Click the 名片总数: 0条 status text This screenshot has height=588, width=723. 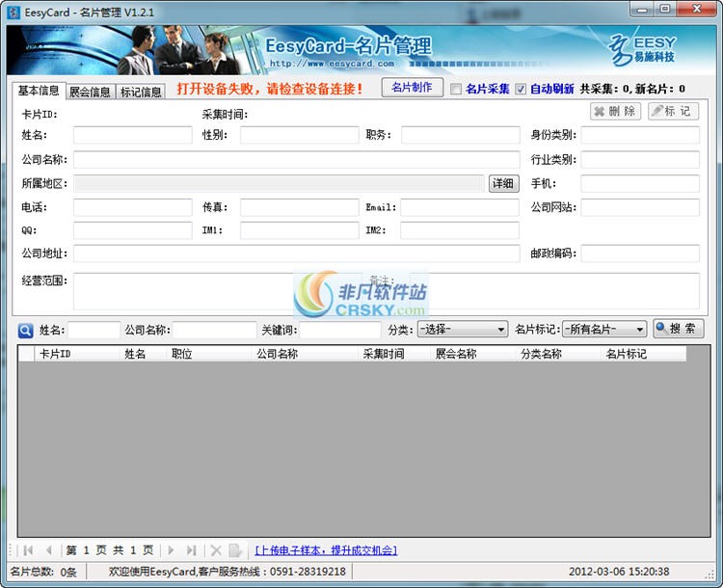(x=43, y=572)
